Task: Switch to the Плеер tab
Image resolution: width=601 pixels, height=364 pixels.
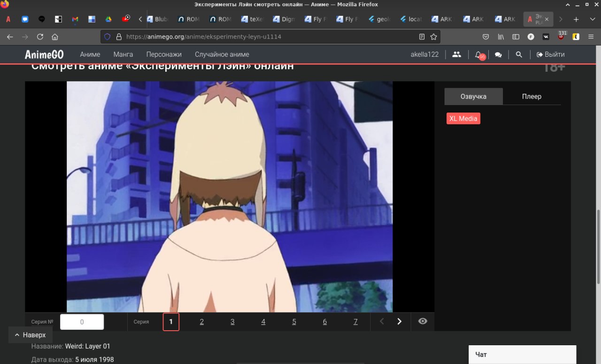Action: coord(532,96)
